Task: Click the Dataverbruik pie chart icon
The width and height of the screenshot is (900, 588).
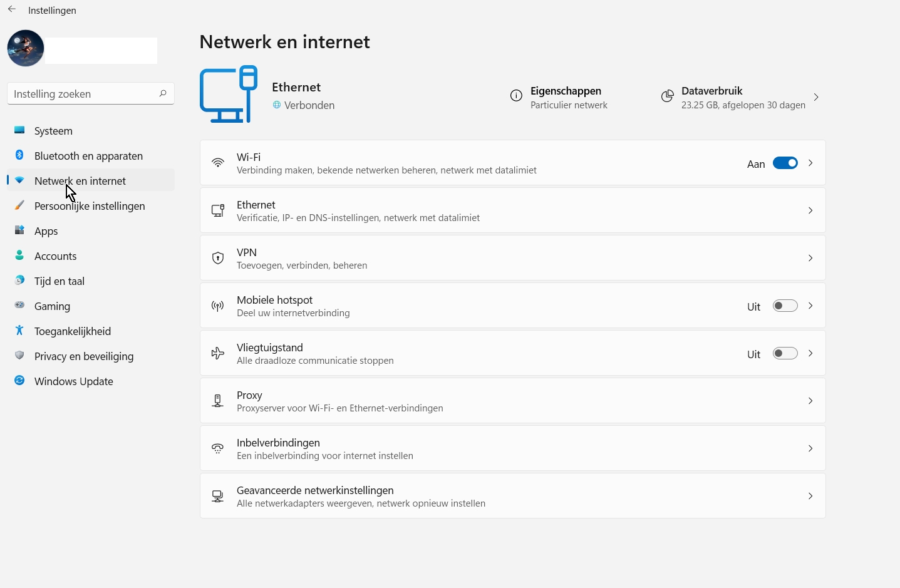Action: (667, 96)
